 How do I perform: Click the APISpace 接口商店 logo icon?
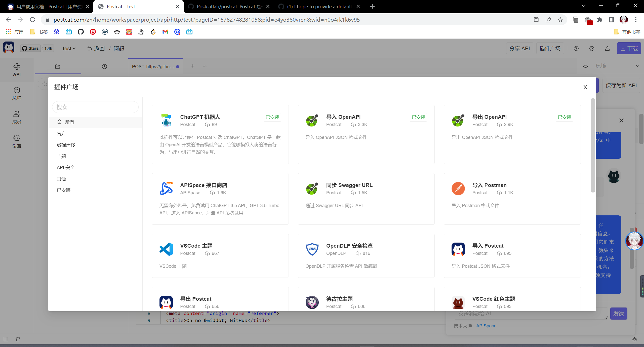[166, 188]
